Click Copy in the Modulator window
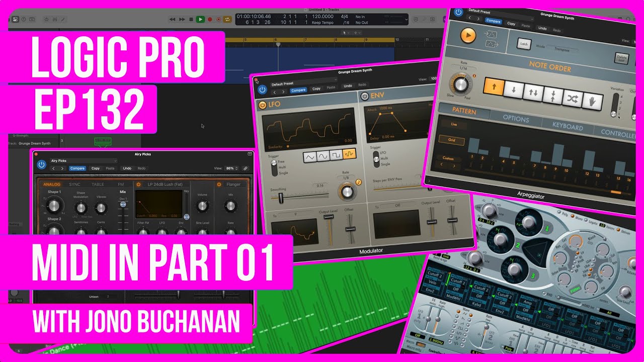This screenshot has width=644, height=362. click(x=316, y=88)
